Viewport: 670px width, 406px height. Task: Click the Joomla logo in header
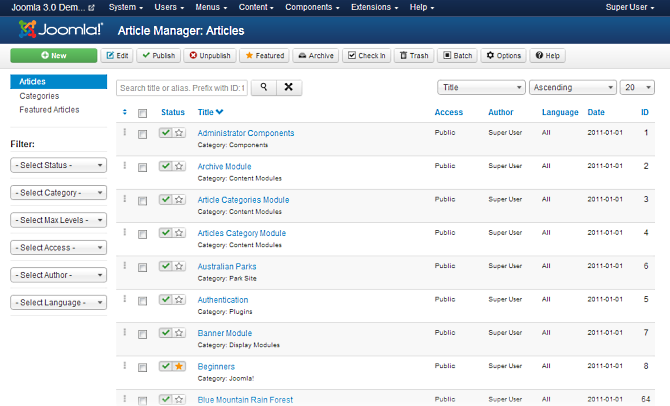tap(61, 29)
